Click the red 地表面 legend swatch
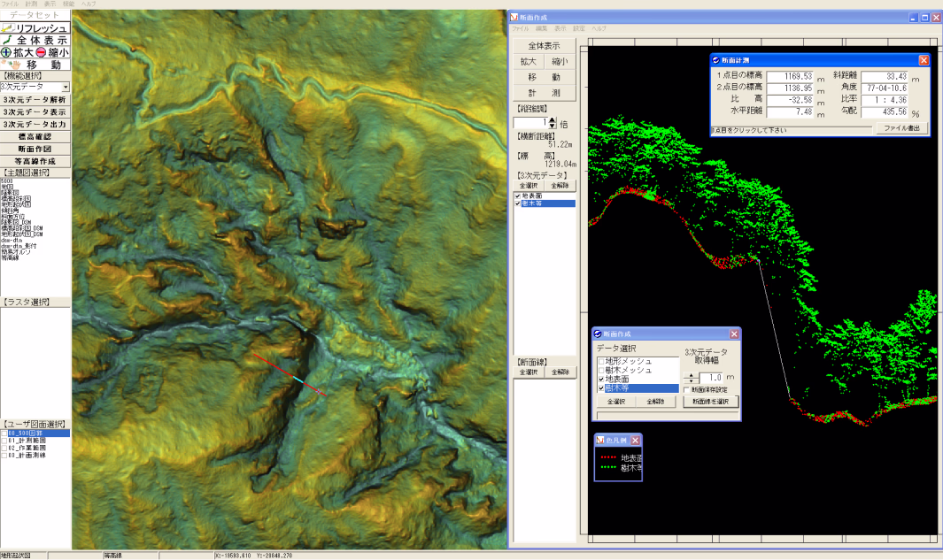This screenshot has width=943, height=560. [x=607, y=458]
